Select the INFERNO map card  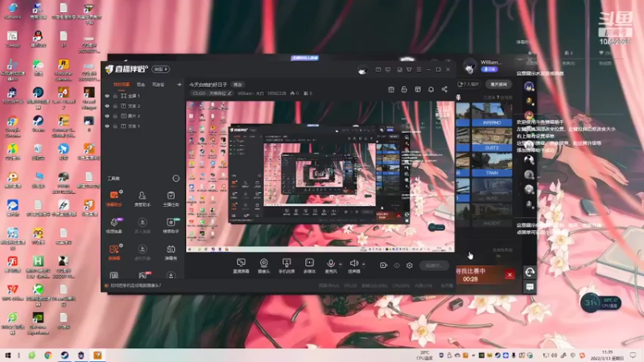point(492,114)
